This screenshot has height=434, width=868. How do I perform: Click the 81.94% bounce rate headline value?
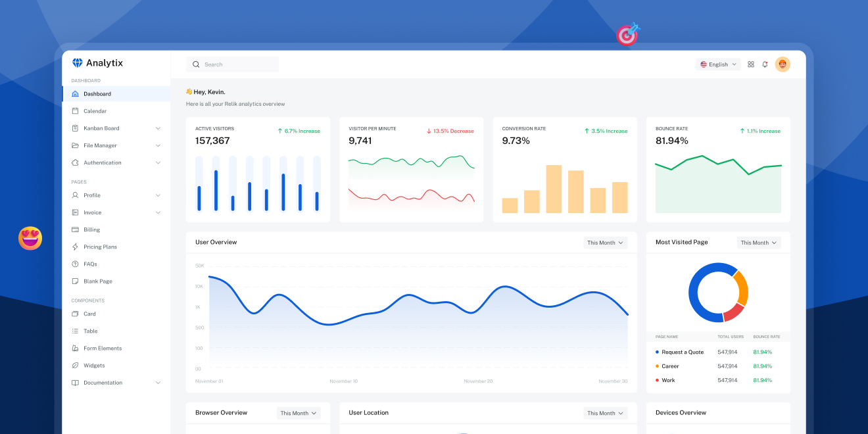pyautogui.click(x=672, y=141)
